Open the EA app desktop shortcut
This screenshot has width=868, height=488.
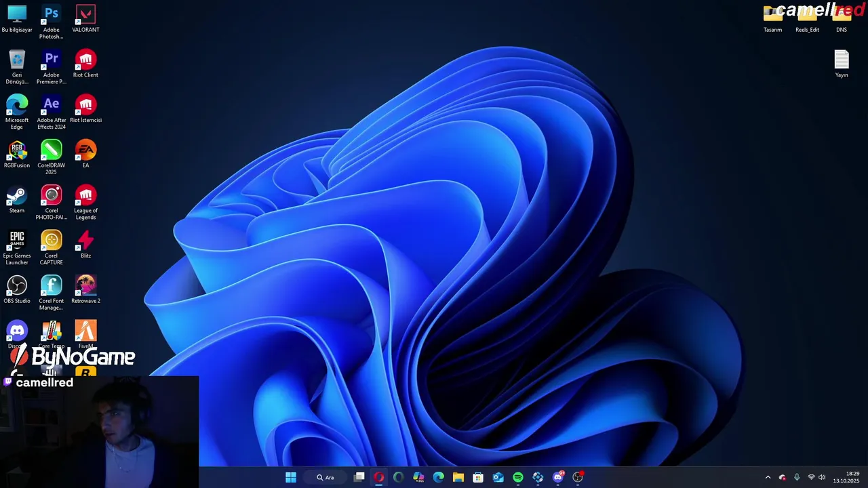85,155
